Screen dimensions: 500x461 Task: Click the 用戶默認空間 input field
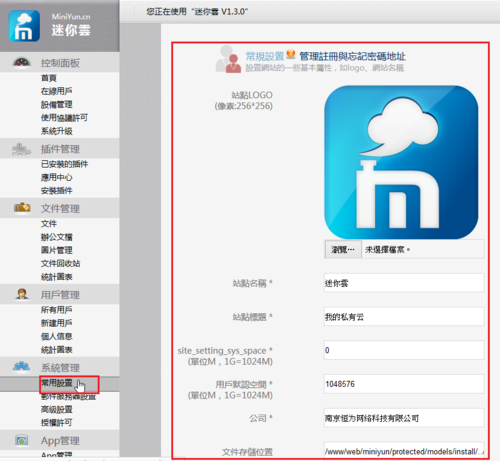pyautogui.click(x=404, y=384)
